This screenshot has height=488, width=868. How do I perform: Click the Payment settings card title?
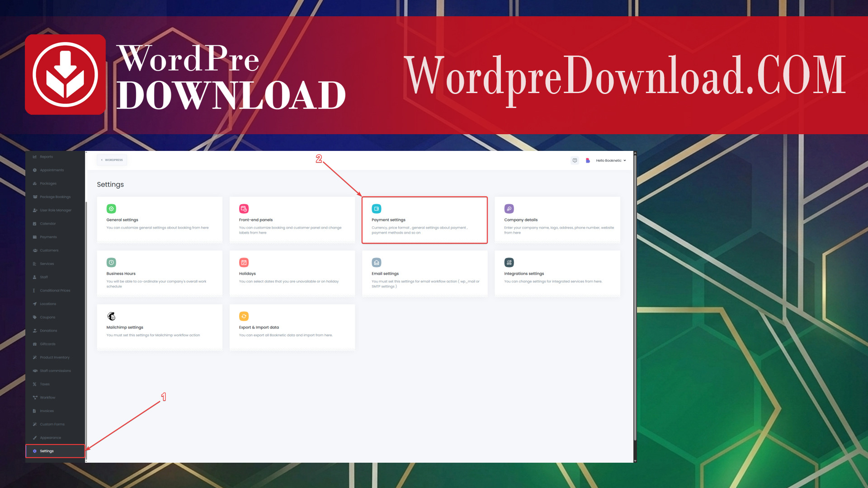coord(388,220)
